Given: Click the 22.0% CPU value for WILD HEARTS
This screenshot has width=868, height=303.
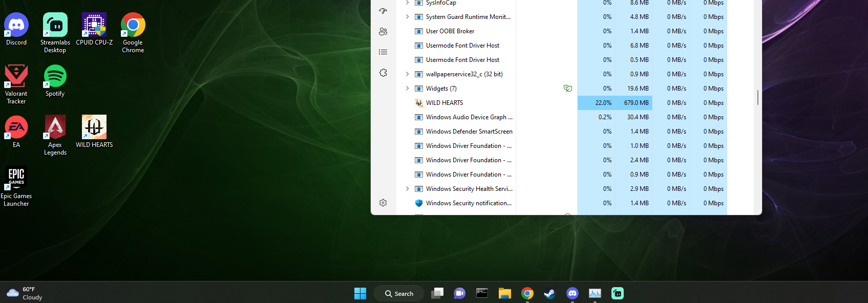Looking at the screenshot, I should pos(603,103).
